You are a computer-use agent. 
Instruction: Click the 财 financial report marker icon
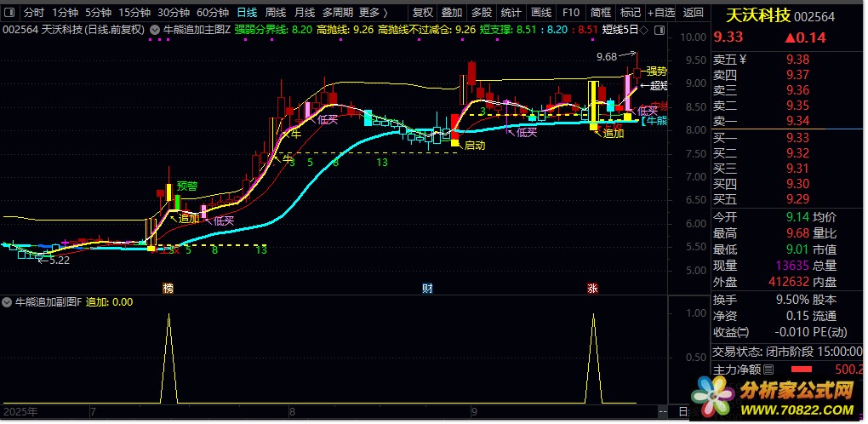click(427, 289)
